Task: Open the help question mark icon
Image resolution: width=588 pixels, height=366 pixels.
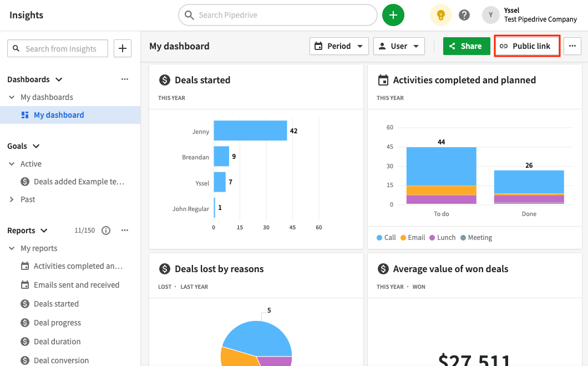Action: click(x=464, y=15)
